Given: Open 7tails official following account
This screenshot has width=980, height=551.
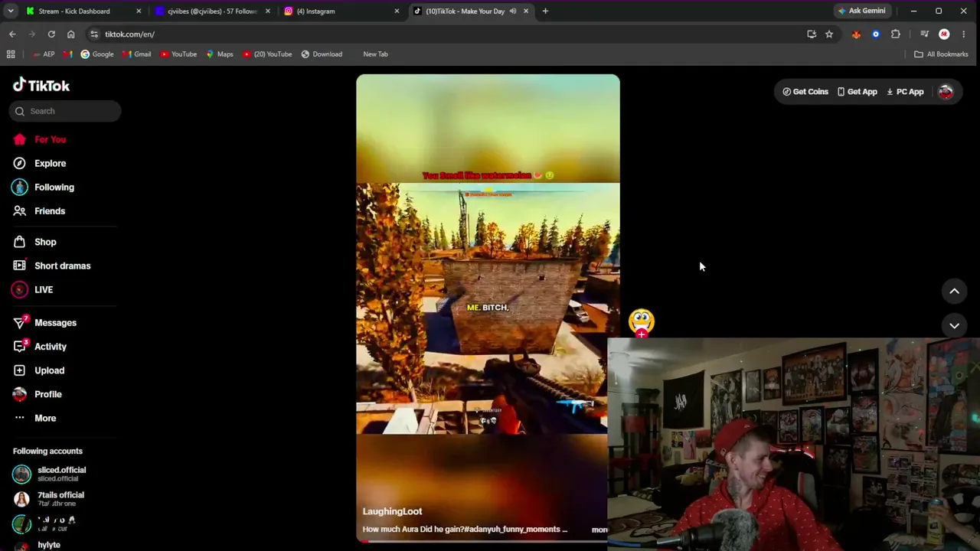Looking at the screenshot, I should (x=48, y=498).
